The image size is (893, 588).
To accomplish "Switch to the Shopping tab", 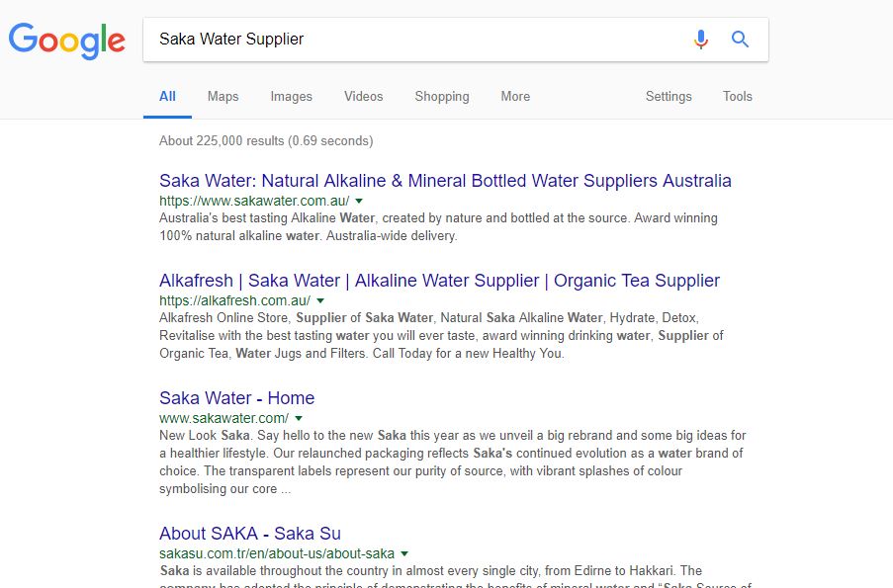I will [442, 96].
